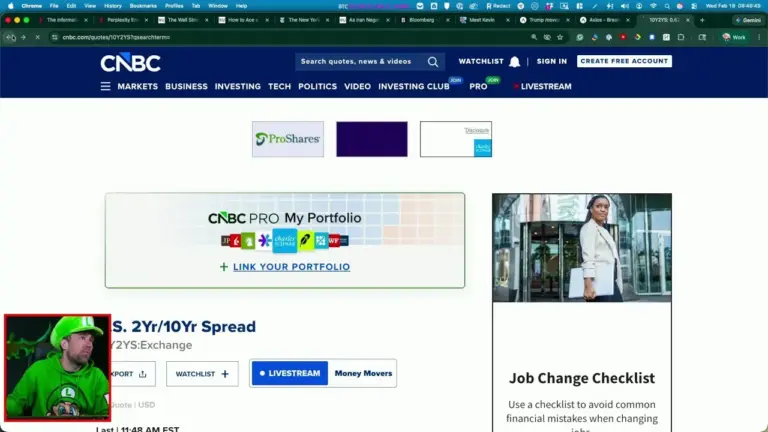Screen dimensions: 768x432
Task: Click the search magnifying glass icon
Action: click(x=433, y=62)
